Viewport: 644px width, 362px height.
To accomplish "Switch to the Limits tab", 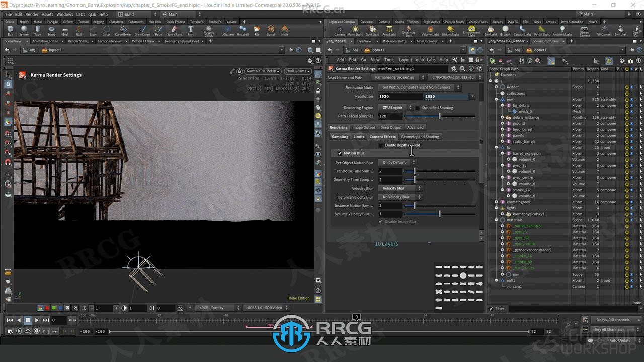I will [359, 137].
